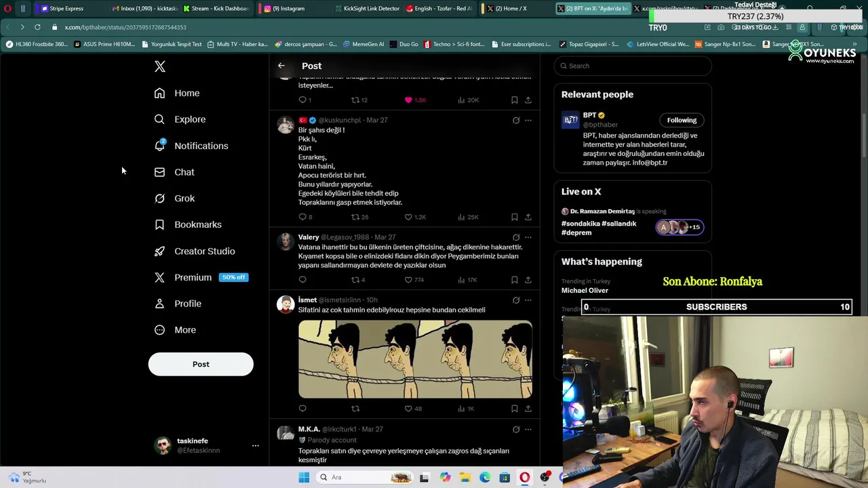
Task: View analytics of Valery's 17K views post
Action: coord(469,280)
